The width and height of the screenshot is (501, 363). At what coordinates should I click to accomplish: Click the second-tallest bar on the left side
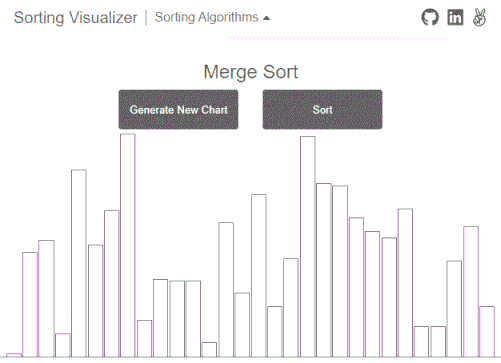pyautogui.click(x=79, y=263)
